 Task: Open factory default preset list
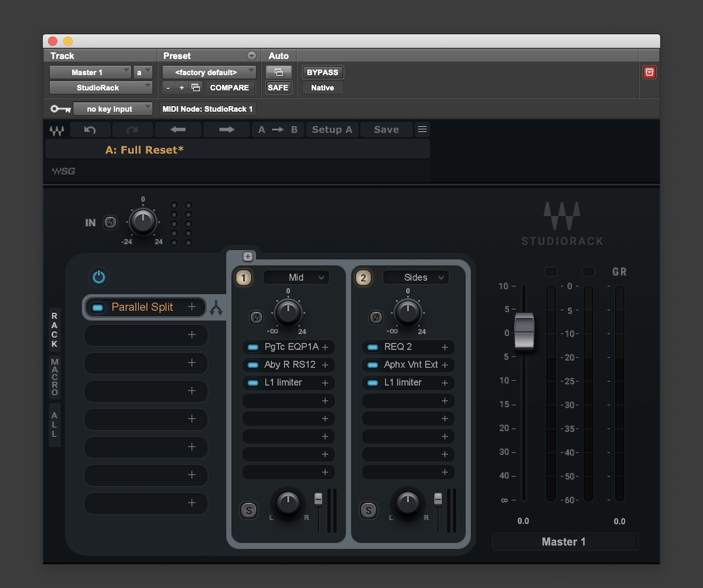pos(209,72)
